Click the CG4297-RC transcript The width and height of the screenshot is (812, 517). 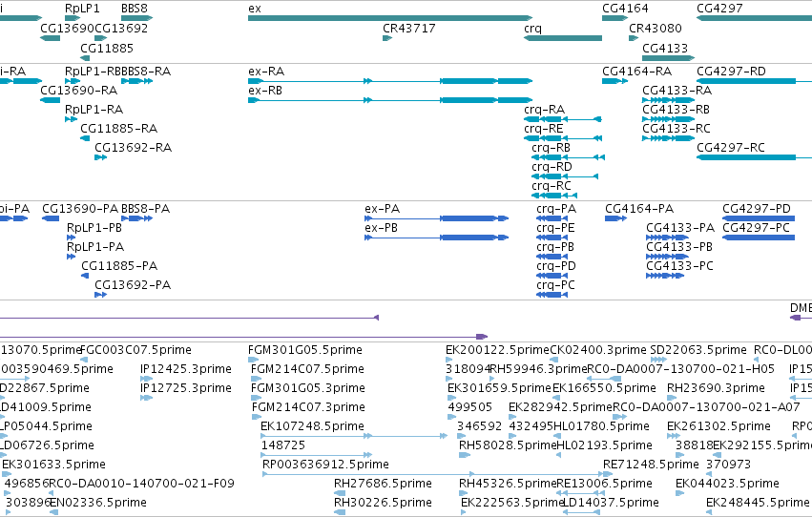(x=754, y=157)
